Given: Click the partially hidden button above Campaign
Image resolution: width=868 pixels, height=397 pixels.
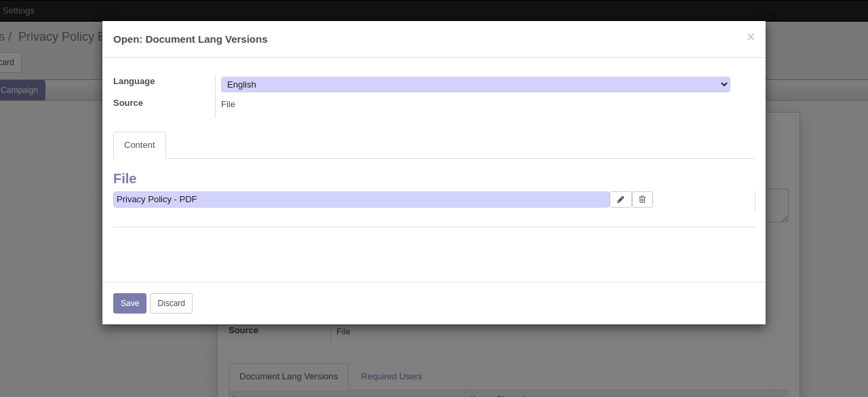Looking at the screenshot, I should [9, 62].
